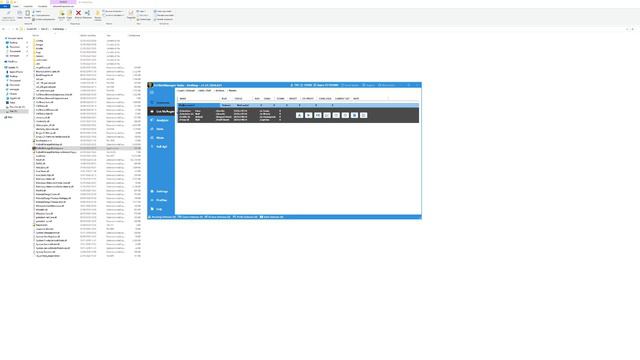Screen dimensions: 640x360
Task: Sort by the Size column header in Explorer
Action: point(134,36)
